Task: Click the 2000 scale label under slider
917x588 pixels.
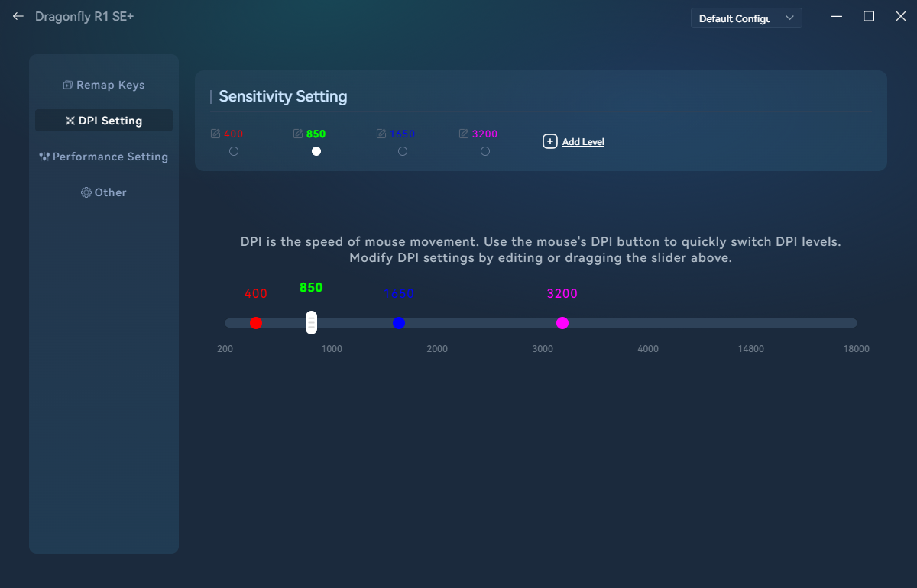Action: click(x=437, y=349)
